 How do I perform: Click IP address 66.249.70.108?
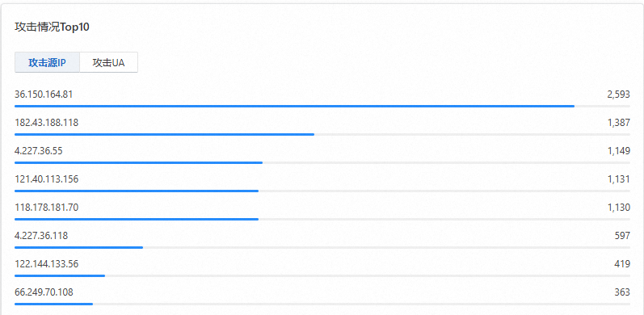click(44, 292)
